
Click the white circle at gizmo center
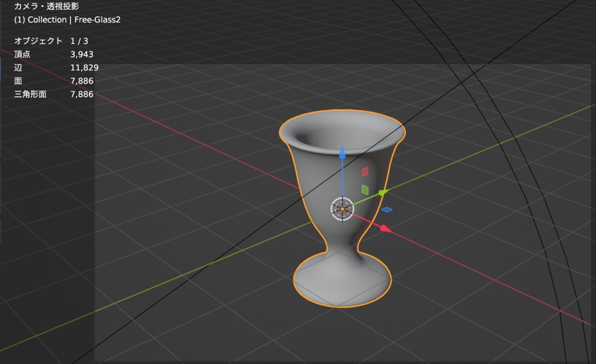(x=342, y=209)
